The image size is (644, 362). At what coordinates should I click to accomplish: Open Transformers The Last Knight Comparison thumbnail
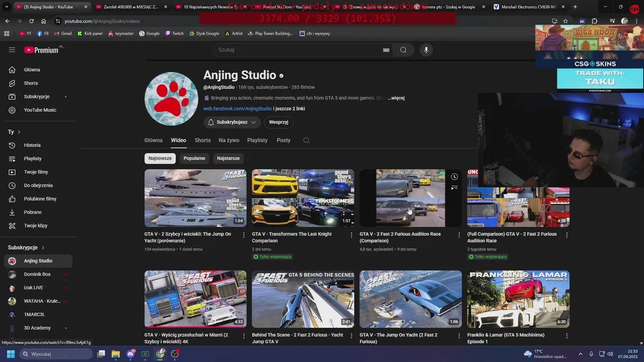pyautogui.click(x=303, y=198)
